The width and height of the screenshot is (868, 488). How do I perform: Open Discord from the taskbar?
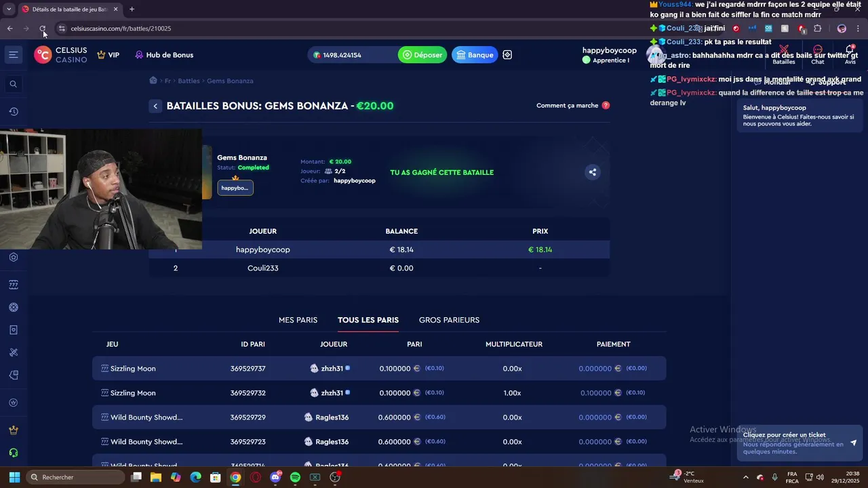pyautogui.click(x=275, y=477)
